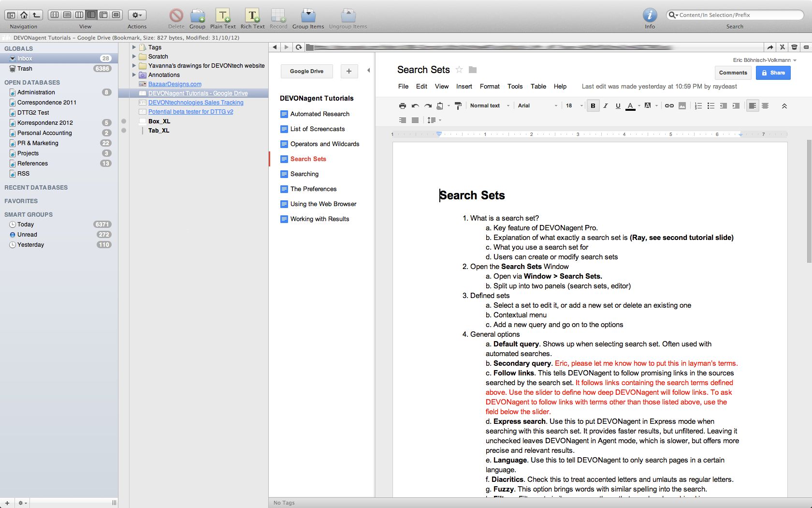Click the Home navigation button
812x508 pixels.
point(24,15)
